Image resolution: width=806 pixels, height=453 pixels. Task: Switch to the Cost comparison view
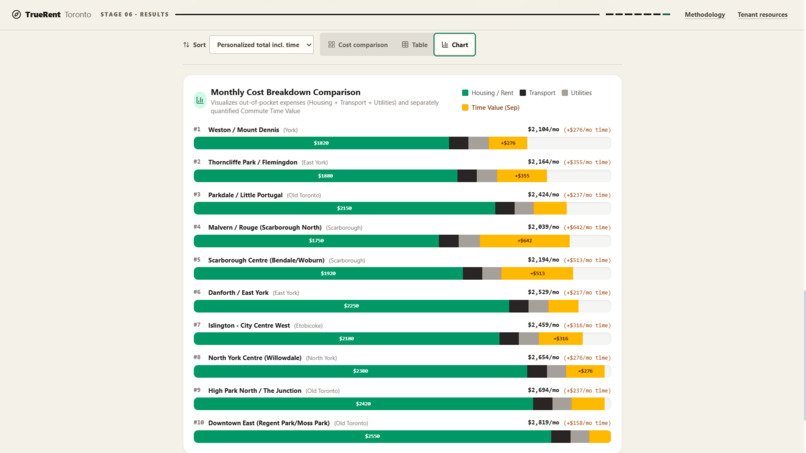point(358,45)
